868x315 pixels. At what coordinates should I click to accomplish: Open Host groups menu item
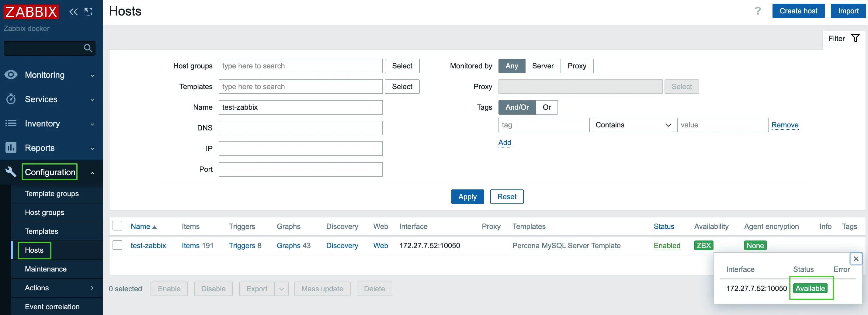click(44, 212)
